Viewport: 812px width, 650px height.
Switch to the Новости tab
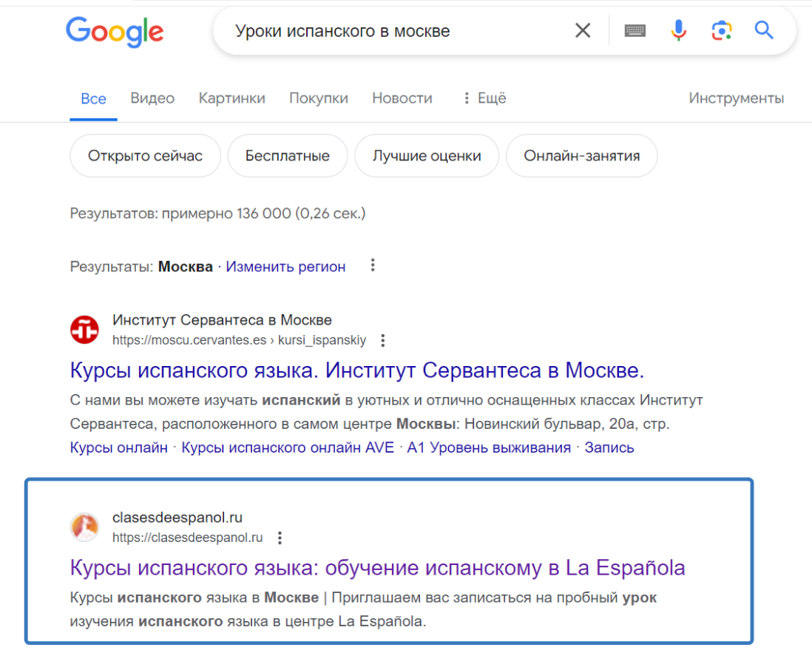pyautogui.click(x=402, y=98)
